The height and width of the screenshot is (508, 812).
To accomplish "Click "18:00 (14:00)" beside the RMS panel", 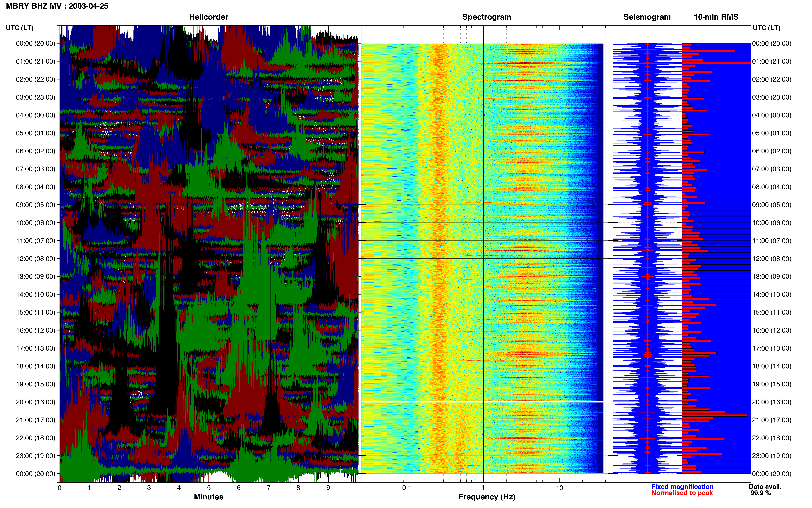I will (x=772, y=366).
